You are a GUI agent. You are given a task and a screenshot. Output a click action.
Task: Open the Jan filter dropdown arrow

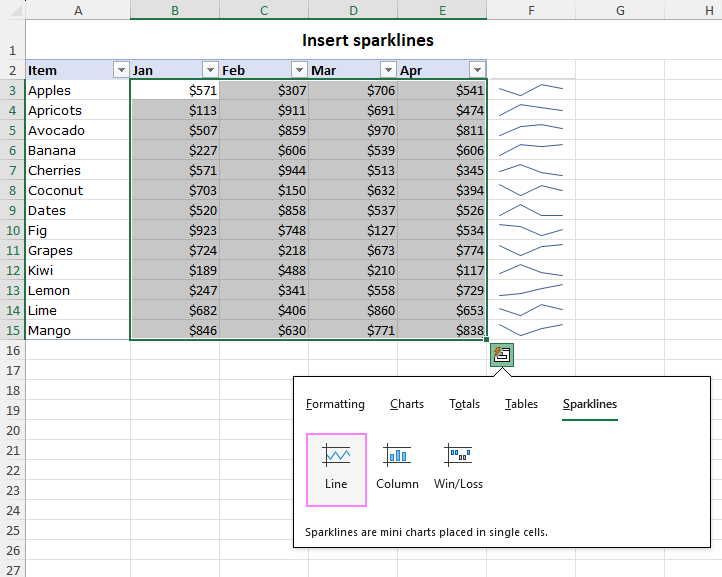pyautogui.click(x=210, y=70)
